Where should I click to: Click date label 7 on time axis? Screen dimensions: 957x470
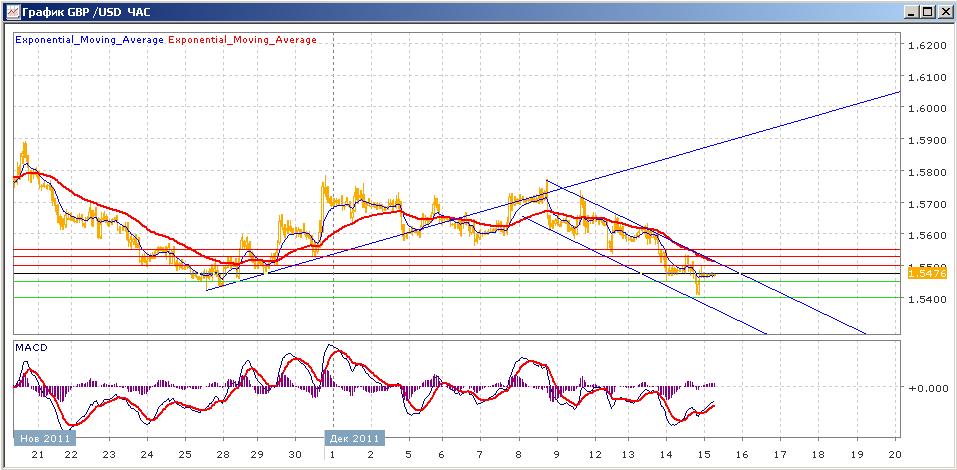(480, 455)
